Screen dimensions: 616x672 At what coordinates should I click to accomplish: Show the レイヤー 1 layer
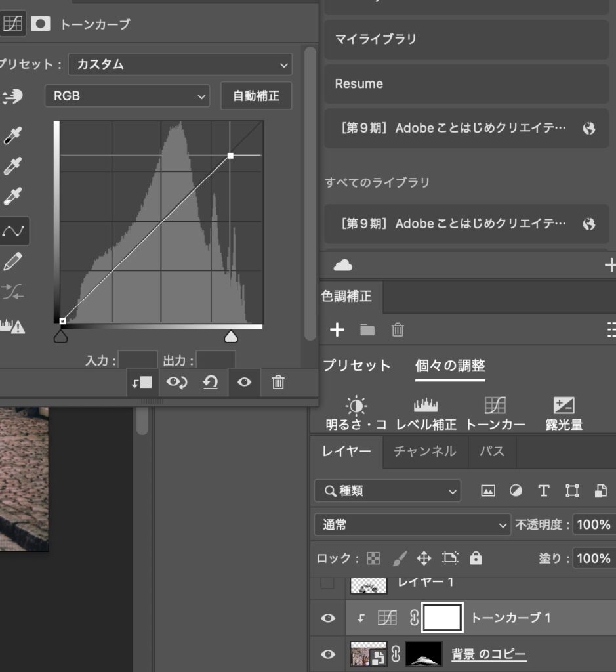click(327, 582)
